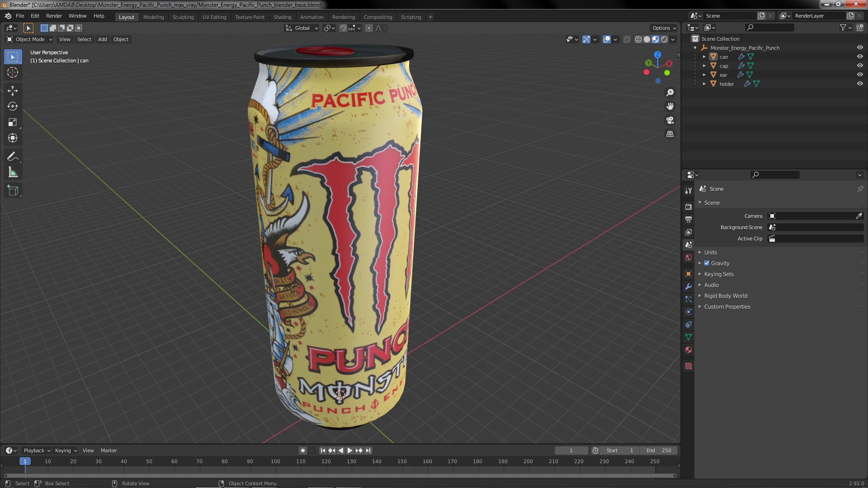The height and width of the screenshot is (488, 868).
Task: Activate the Transform tool
Action: pyautogui.click(x=13, y=138)
